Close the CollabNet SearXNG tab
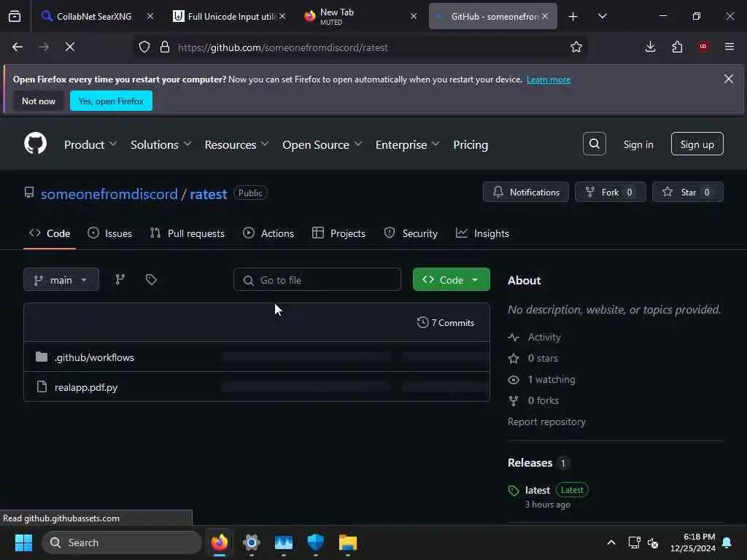 (x=150, y=16)
